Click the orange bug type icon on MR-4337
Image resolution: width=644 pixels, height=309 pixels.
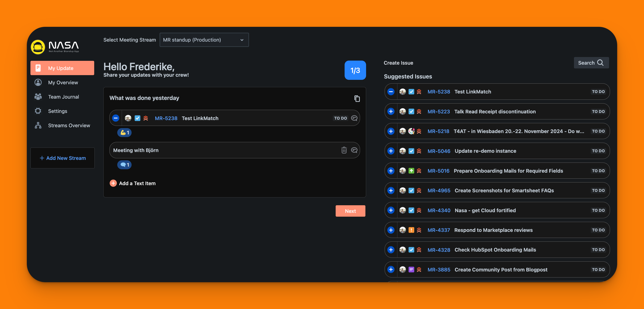[411, 230]
